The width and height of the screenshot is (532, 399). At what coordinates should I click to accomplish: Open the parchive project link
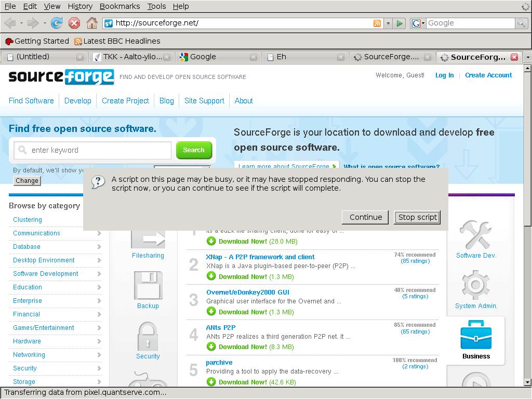(219, 363)
